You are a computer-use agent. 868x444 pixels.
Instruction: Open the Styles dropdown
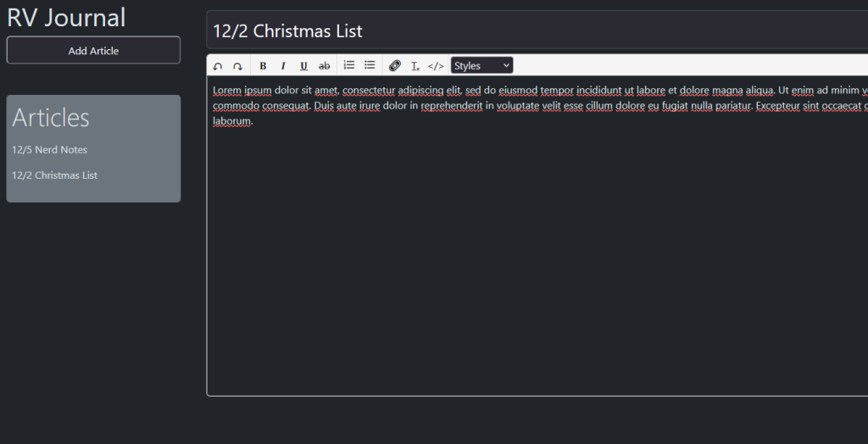click(481, 66)
